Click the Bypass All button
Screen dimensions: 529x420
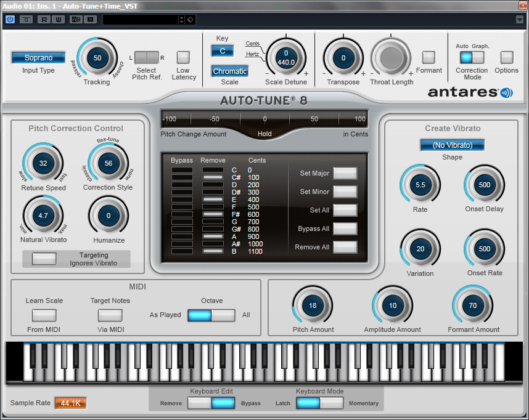point(345,229)
